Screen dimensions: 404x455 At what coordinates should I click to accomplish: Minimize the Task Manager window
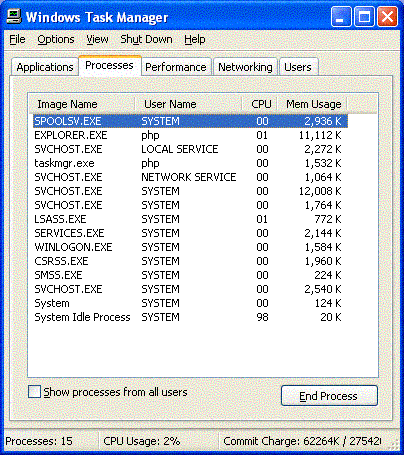click(341, 17)
